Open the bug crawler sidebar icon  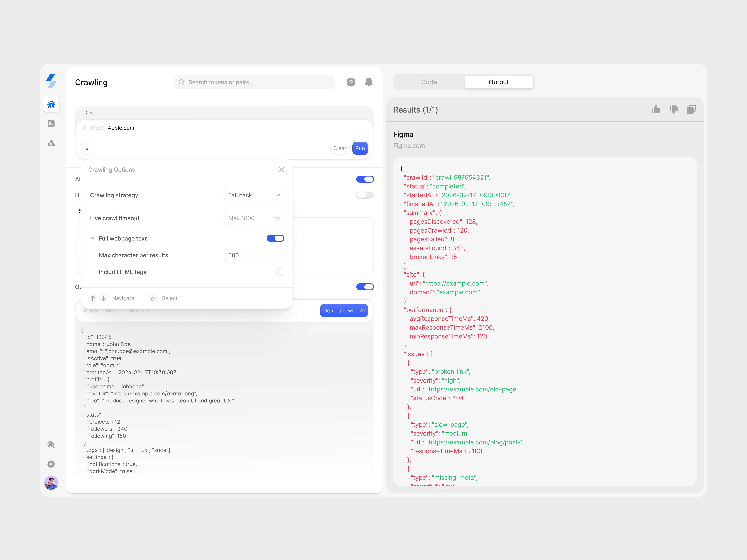(x=51, y=104)
